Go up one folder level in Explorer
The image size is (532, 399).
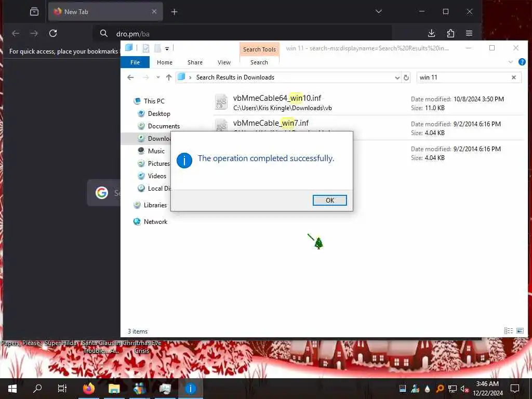169,77
